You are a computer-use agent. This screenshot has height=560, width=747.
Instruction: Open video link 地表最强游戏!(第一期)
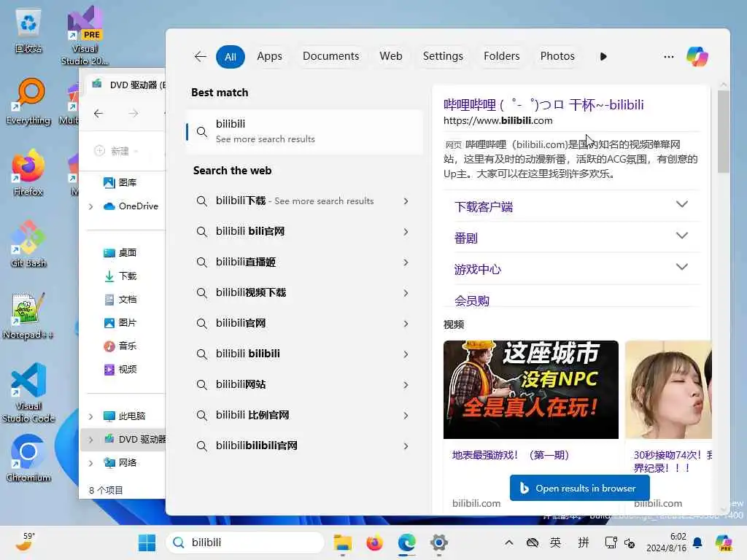510,455
